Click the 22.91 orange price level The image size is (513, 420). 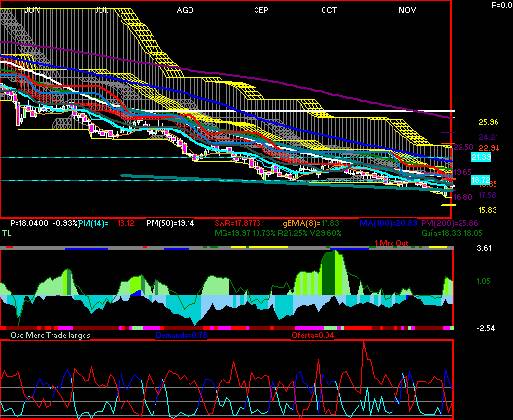point(489,148)
